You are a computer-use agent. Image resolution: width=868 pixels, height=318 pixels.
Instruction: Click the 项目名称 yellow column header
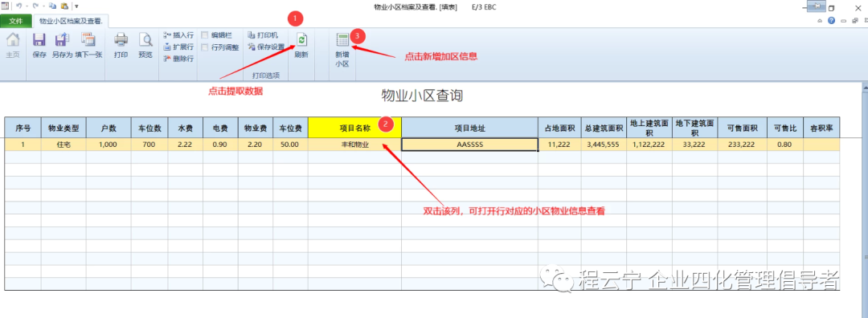tap(355, 128)
